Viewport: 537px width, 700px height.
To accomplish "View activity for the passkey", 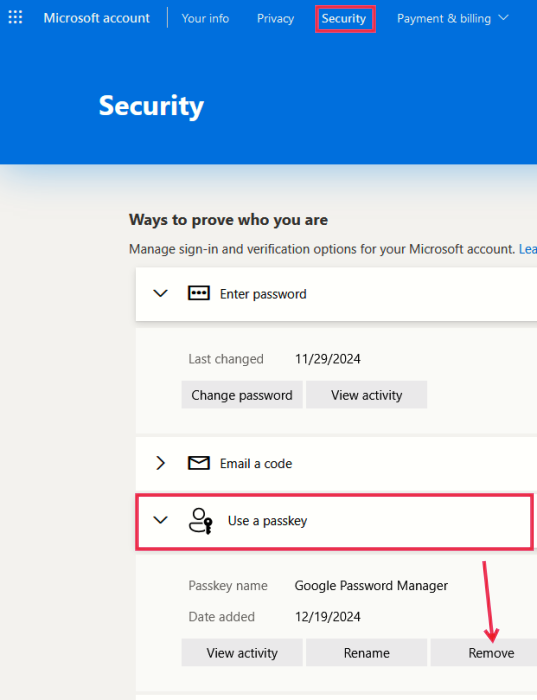I will (242, 653).
